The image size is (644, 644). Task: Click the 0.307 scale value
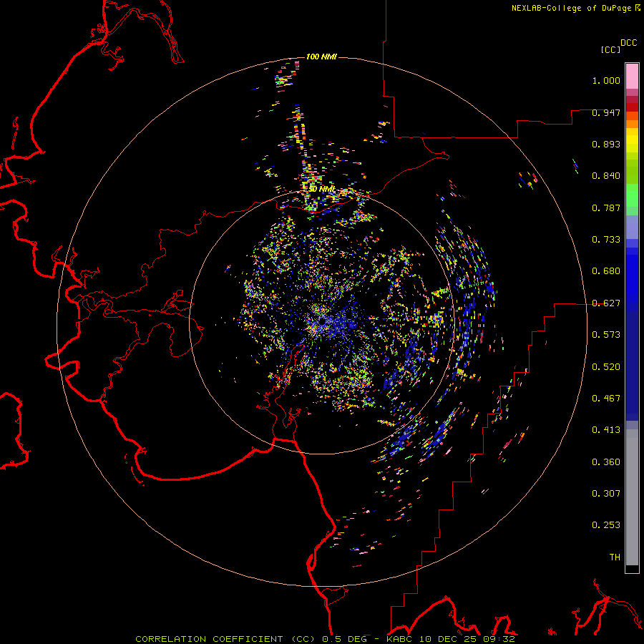click(606, 494)
